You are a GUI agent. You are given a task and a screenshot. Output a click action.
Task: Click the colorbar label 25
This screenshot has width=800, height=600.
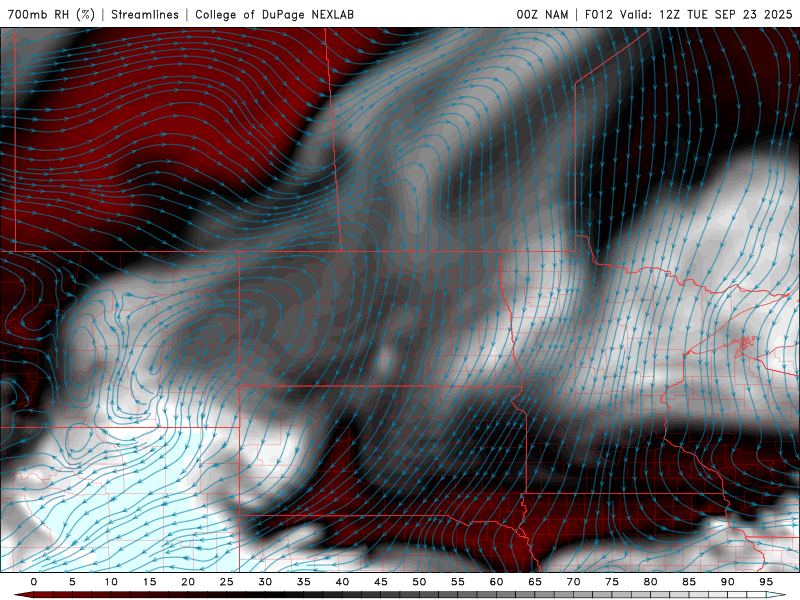click(x=227, y=582)
